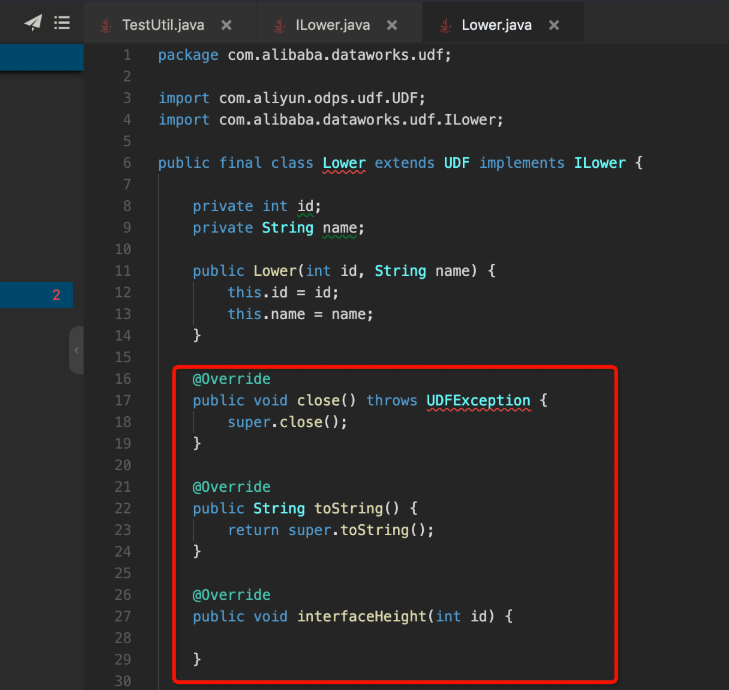Screen dimensions: 729x690
Task: Click the underlined UDFException error
Action: point(478,400)
